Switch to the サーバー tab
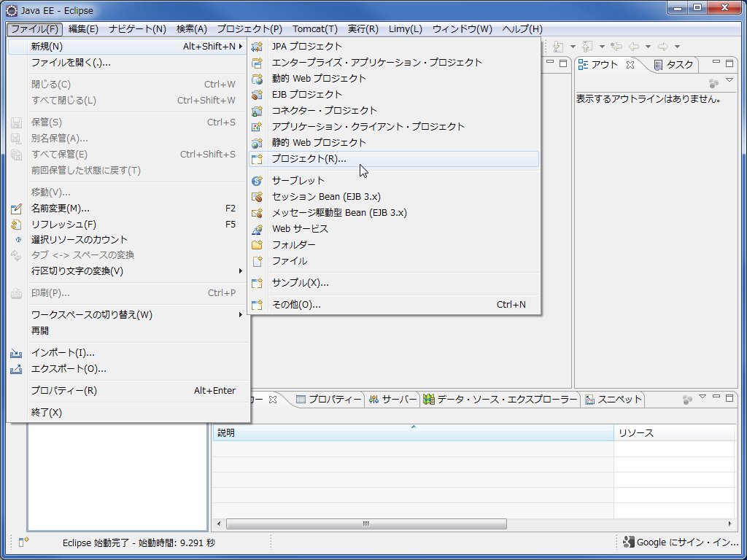 click(x=393, y=400)
